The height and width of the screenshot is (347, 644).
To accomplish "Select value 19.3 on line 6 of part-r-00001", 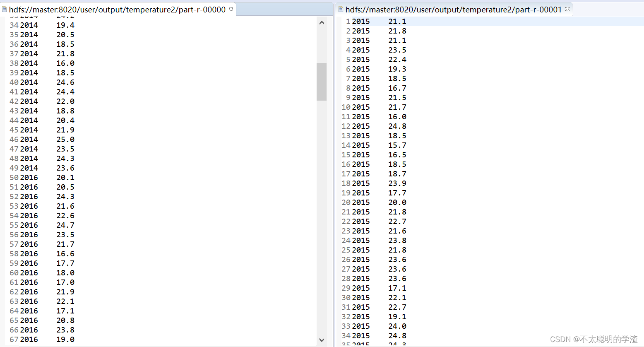I will click(x=397, y=69).
